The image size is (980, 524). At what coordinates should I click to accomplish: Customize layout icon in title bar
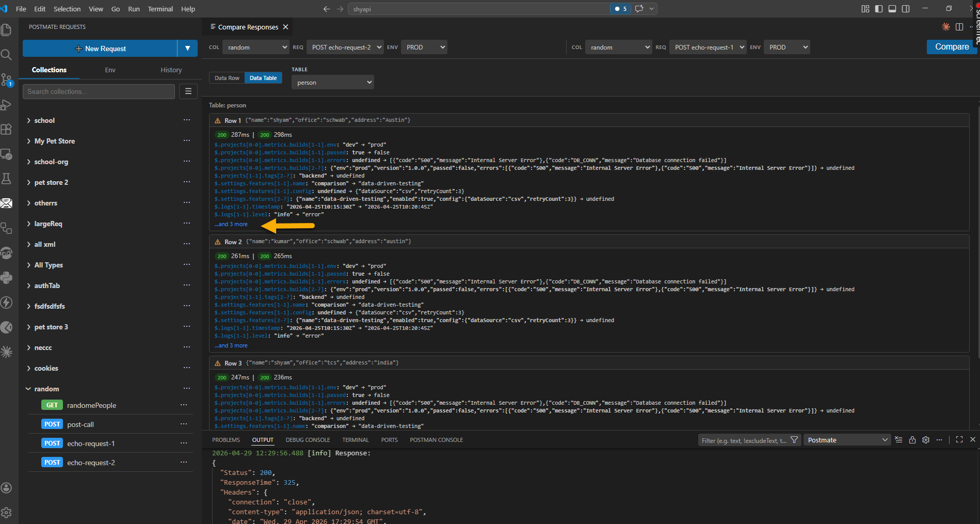click(x=865, y=9)
